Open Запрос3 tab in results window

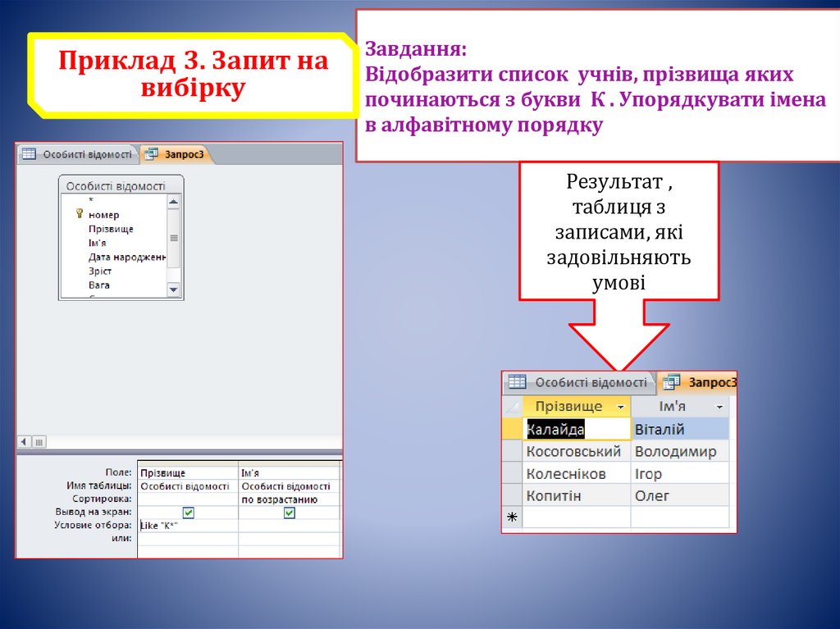coord(699,382)
